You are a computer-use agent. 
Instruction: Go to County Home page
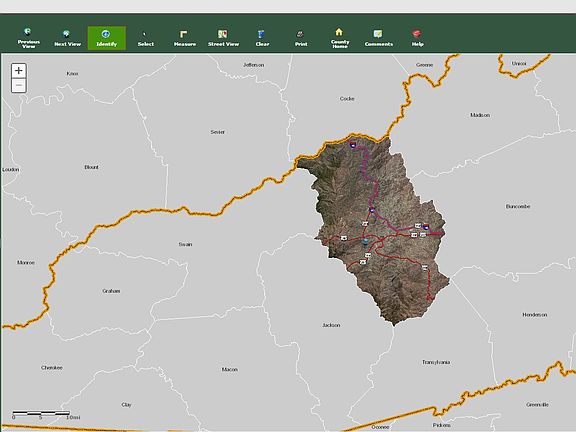tap(340, 38)
